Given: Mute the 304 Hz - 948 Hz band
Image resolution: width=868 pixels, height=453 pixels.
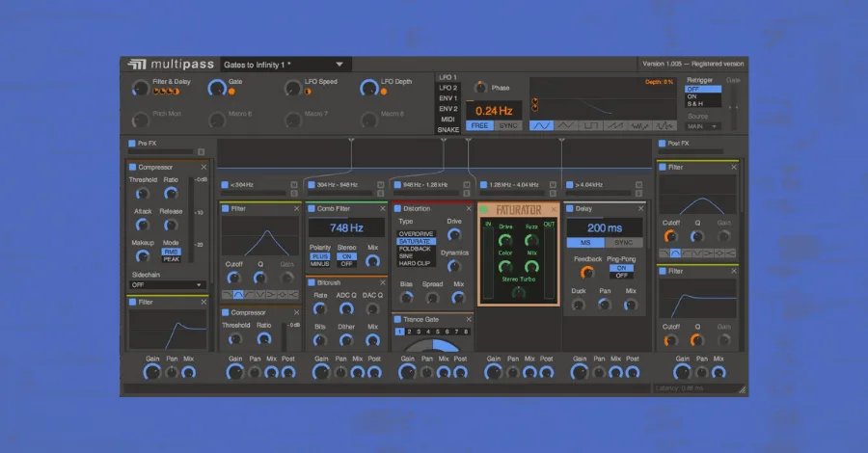Looking at the screenshot, I should point(380,185).
